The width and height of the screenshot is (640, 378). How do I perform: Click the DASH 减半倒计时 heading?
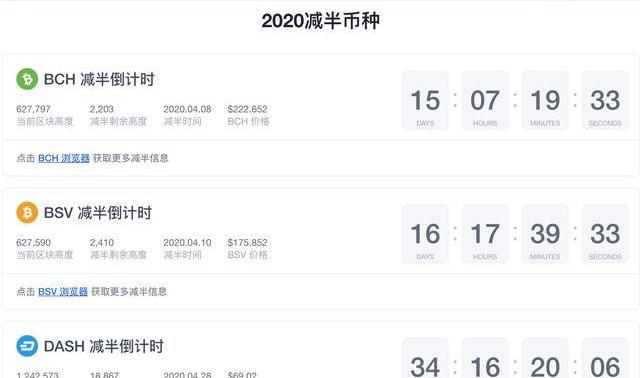click(x=104, y=346)
